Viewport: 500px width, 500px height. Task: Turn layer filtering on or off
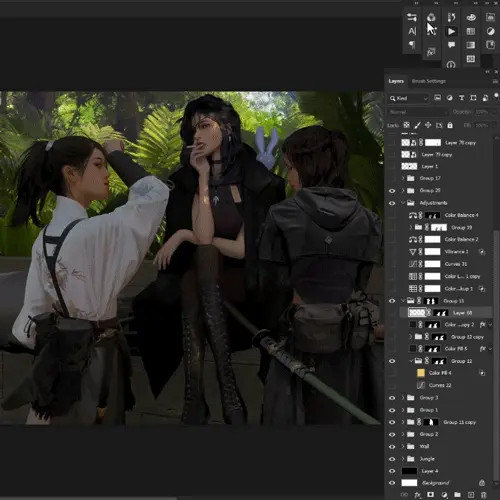click(496, 96)
